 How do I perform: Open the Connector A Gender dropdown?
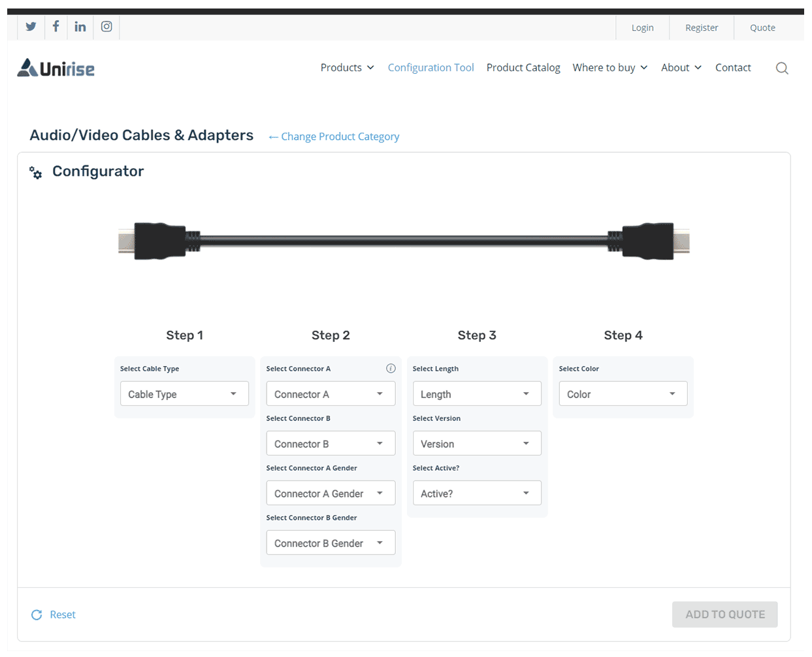click(331, 494)
